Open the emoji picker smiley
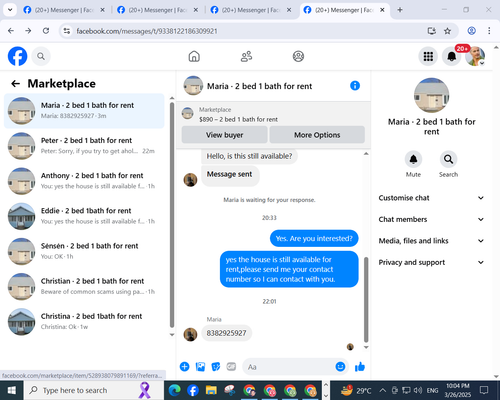500x400 pixels. click(340, 367)
